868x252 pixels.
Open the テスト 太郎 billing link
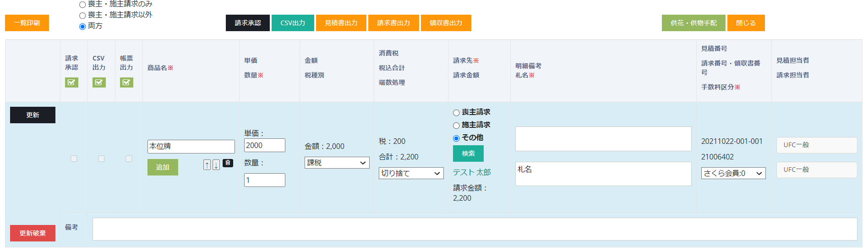(x=472, y=172)
